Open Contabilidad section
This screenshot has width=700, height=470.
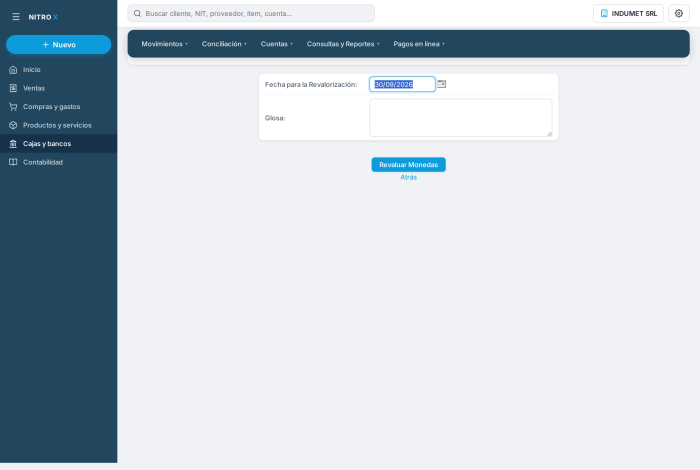[x=58, y=162]
